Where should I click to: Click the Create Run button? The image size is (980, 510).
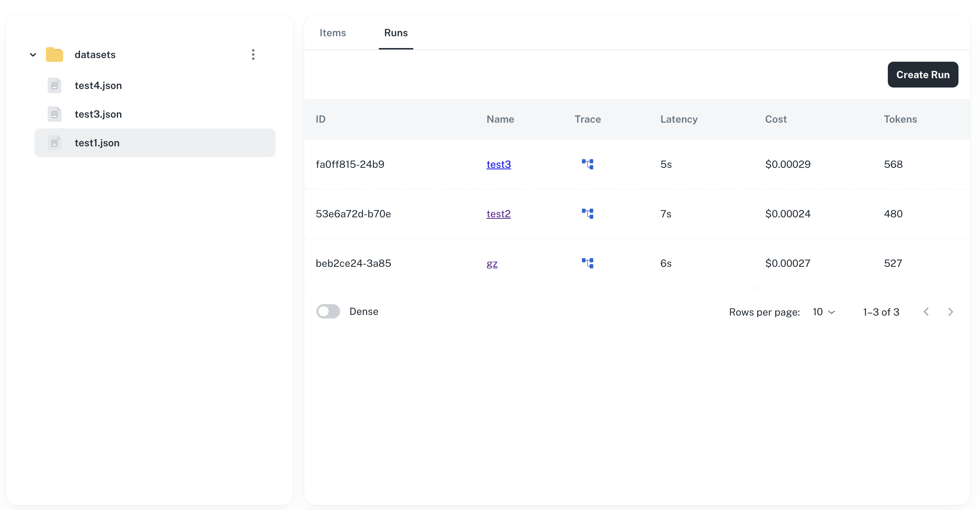pos(923,75)
